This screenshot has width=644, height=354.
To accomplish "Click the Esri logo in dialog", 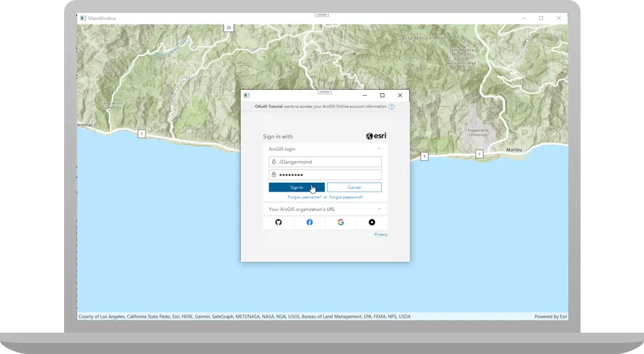I will tap(376, 136).
